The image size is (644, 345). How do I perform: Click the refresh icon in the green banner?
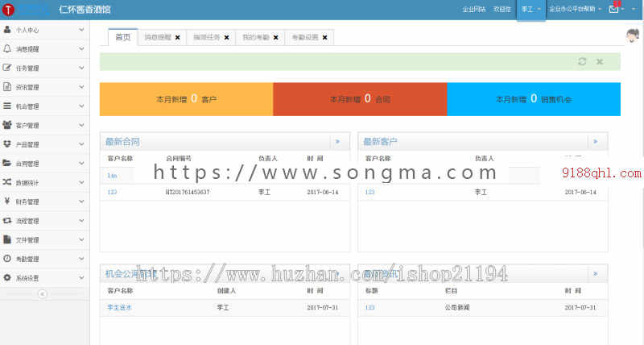pos(582,62)
